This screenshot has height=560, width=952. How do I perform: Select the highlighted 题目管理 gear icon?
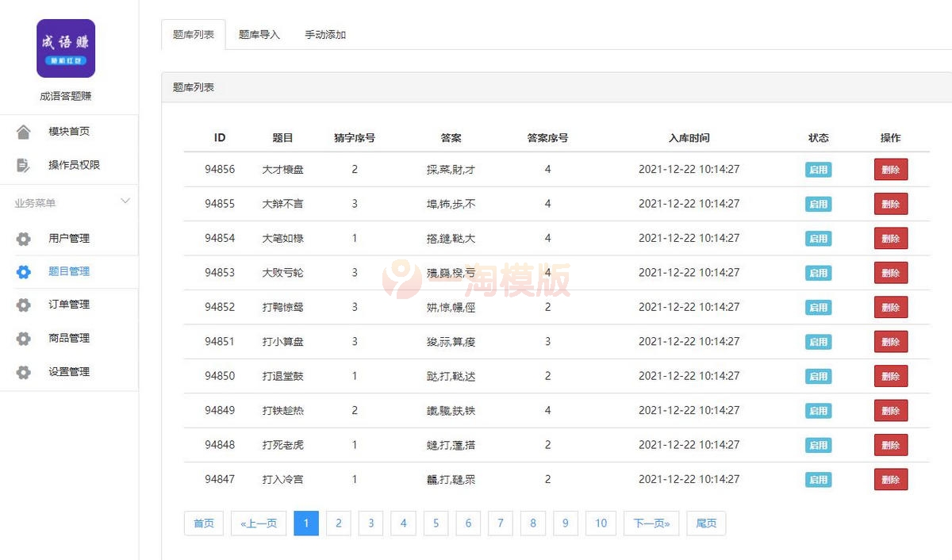pos(25,271)
